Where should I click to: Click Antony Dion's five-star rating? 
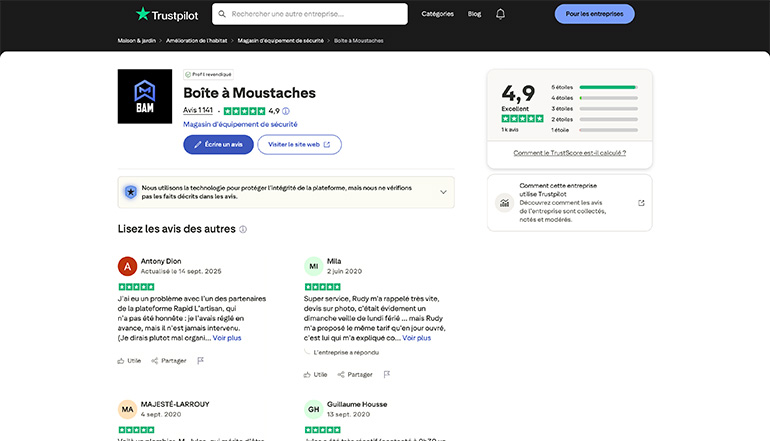[x=137, y=287]
